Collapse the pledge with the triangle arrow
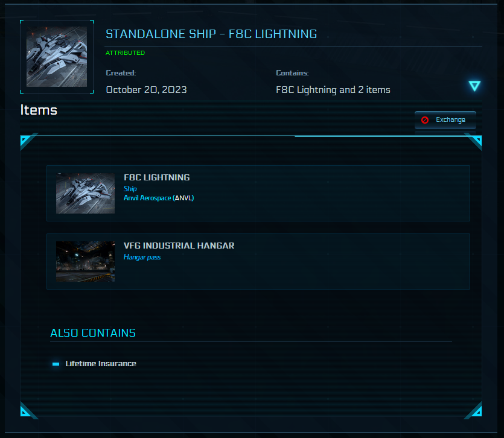The image size is (504, 438). pos(474,86)
